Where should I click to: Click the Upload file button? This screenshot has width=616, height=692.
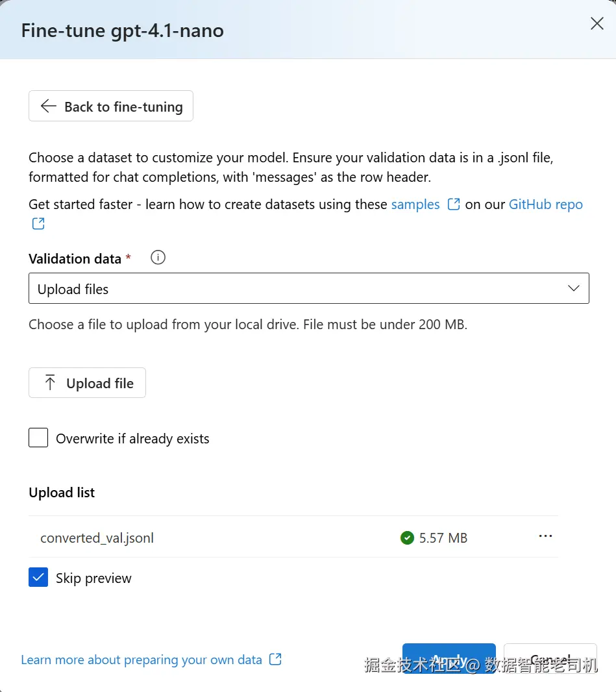[88, 382]
